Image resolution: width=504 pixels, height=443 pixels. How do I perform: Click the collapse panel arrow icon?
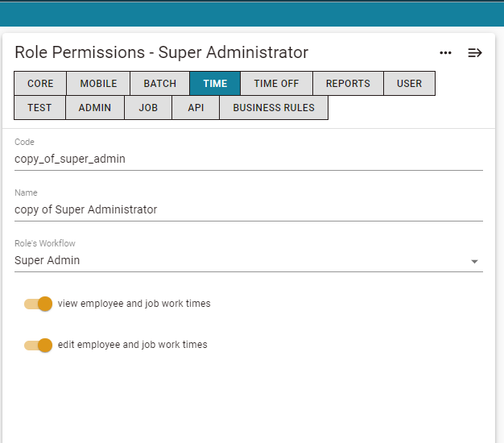475,52
